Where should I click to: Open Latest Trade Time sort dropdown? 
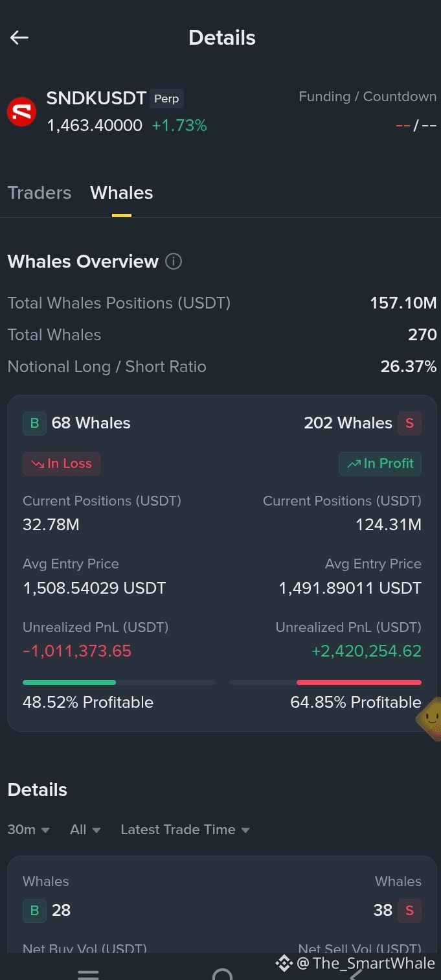click(x=185, y=830)
